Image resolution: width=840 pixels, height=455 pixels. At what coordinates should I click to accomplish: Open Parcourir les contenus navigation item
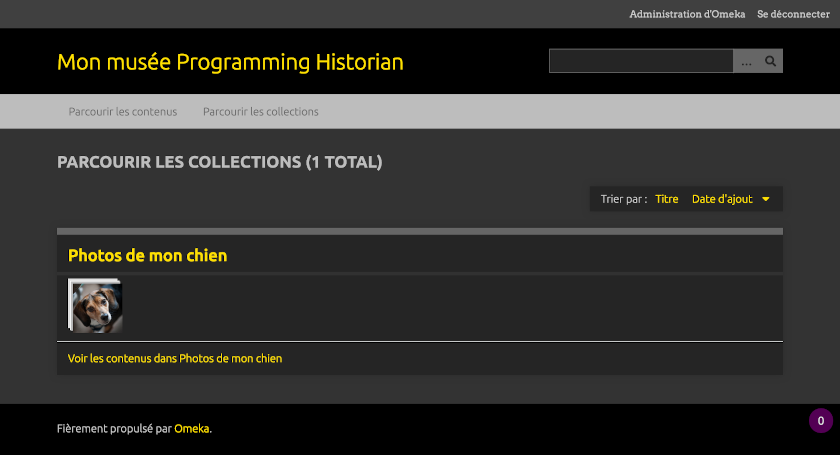click(x=123, y=112)
